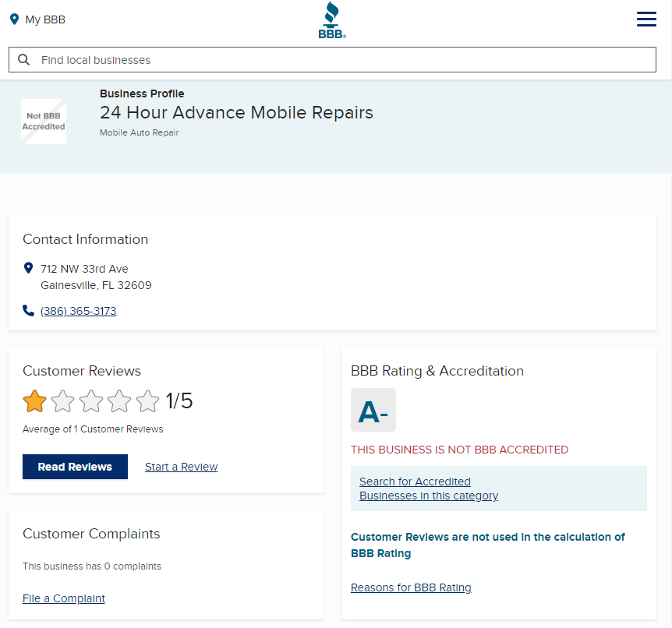Image resolution: width=672 pixels, height=628 pixels.
Task: Focus the Find local businesses search field
Action: (x=333, y=59)
